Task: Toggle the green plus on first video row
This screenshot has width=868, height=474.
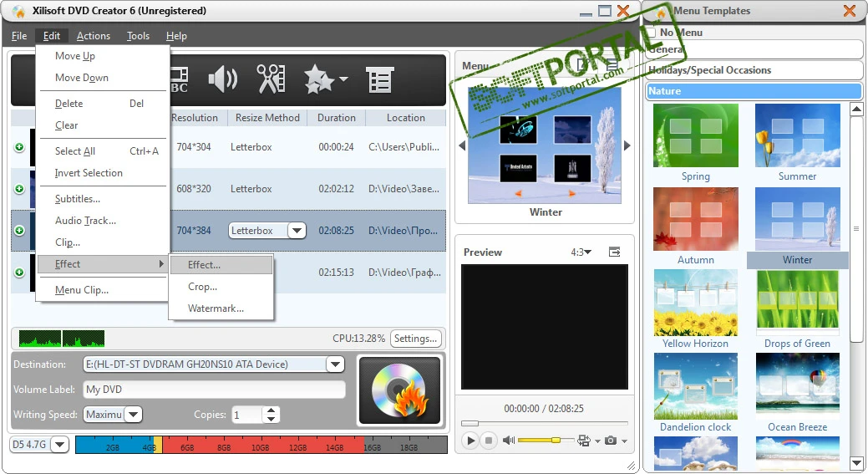Action: [19, 147]
